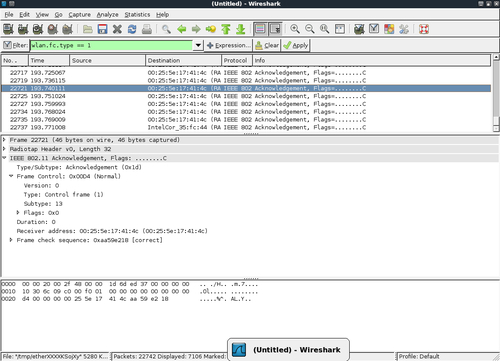Focus the display filter text field
The width and height of the screenshot is (500, 361).
111,45
